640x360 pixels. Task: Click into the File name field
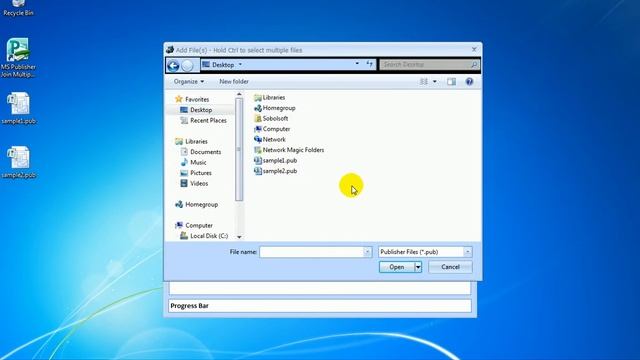point(311,252)
